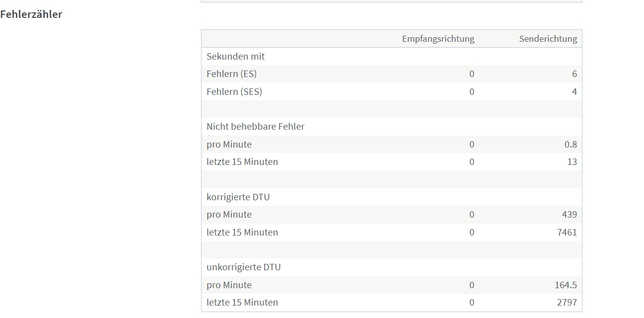This screenshot has width=644, height=318.
Task: Select the Senderichtung column header
Action: coord(548,39)
